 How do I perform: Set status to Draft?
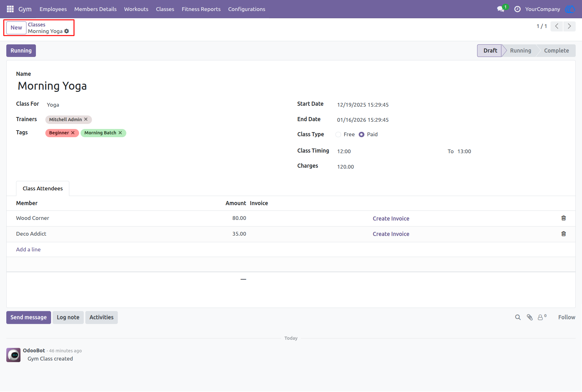click(490, 51)
